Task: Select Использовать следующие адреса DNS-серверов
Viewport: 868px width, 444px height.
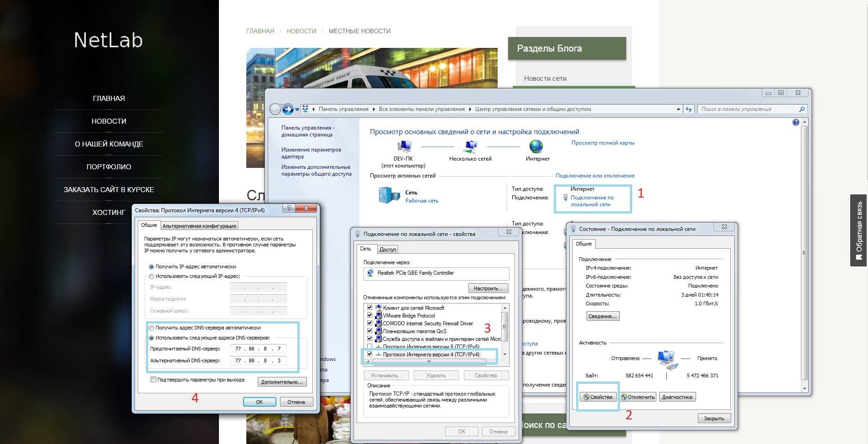Action: pos(151,338)
